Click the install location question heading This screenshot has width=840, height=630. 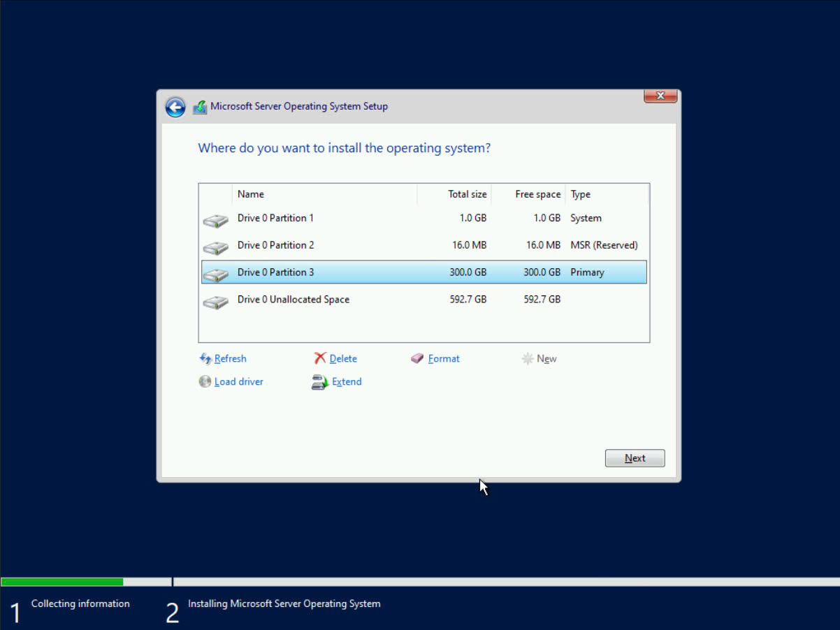(x=345, y=148)
